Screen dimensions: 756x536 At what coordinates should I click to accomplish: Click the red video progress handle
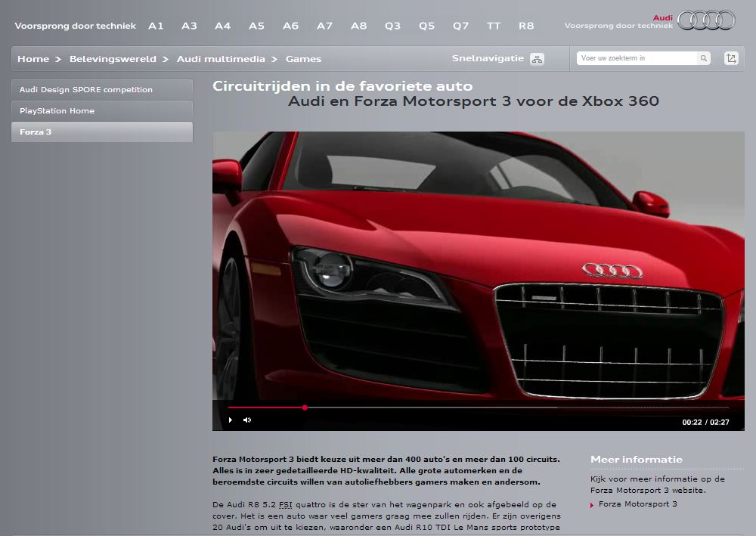305,407
